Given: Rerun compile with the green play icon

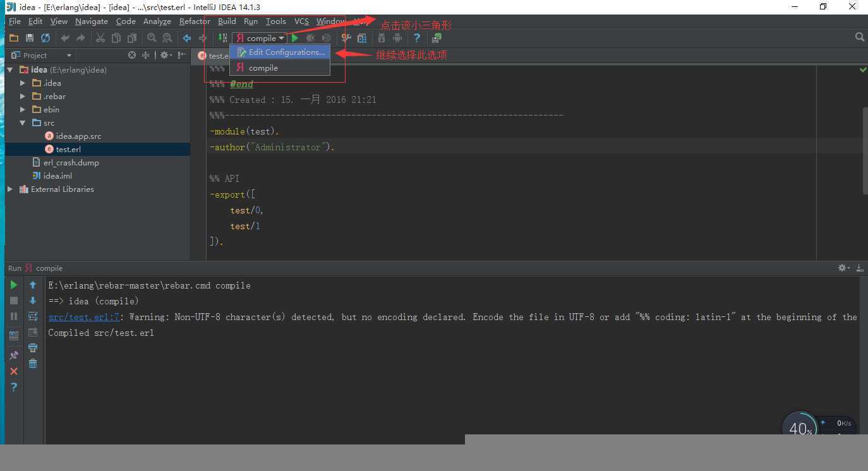Looking at the screenshot, I should click(14, 285).
